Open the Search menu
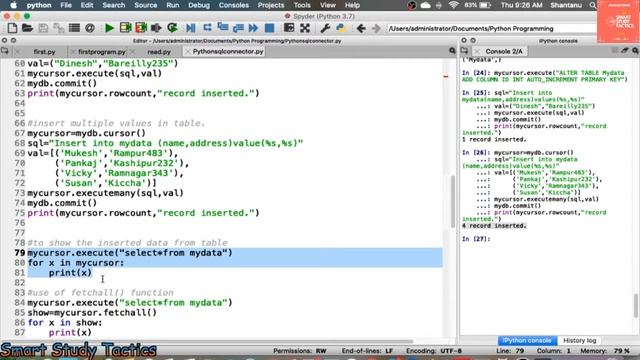This screenshot has width=640, height=360. pos(113,5)
